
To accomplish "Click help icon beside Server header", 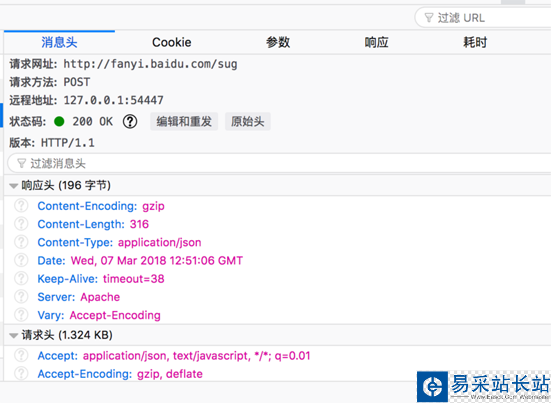I will [x=21, y=297].
